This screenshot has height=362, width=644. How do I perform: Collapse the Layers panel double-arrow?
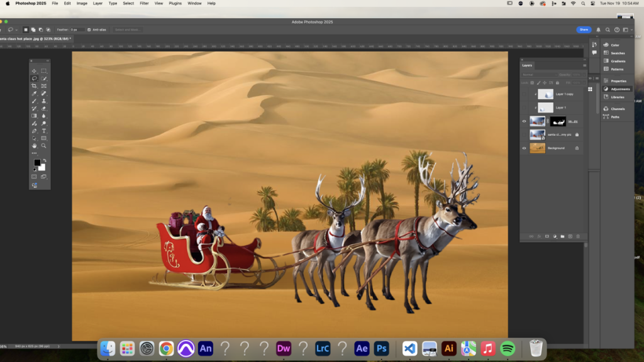(x=584, y=60)
